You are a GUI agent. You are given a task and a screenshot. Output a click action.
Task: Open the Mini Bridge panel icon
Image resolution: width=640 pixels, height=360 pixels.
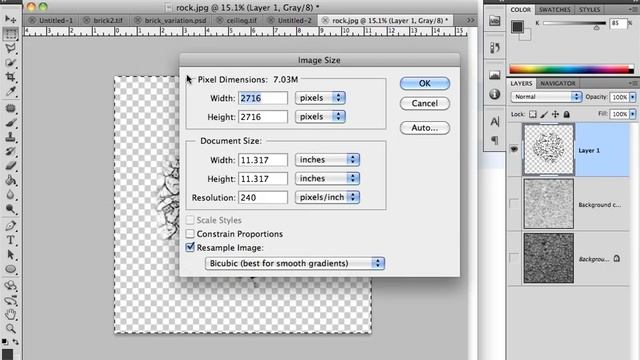coord(495,21)
